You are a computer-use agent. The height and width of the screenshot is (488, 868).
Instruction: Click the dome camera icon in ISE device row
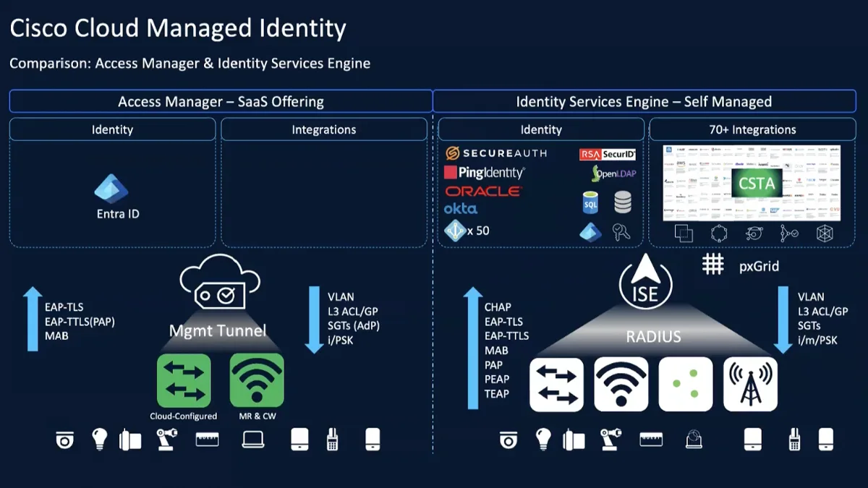tap(509, 439)
